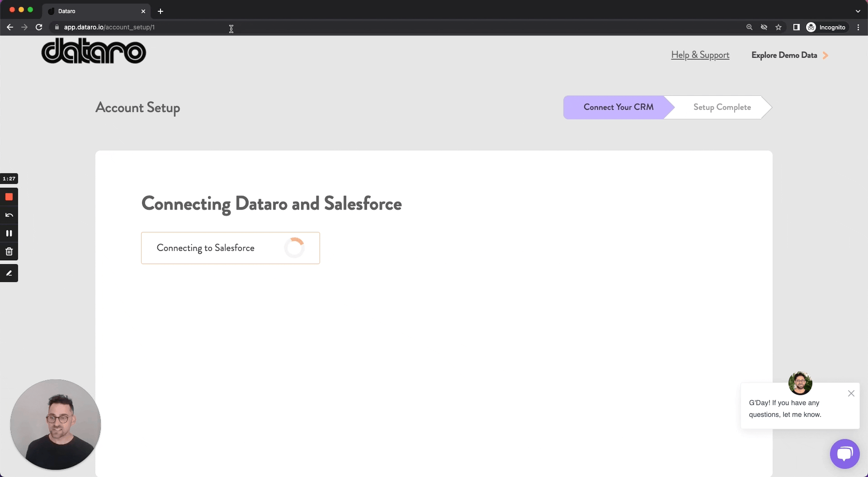This screenshot has height=477, width=868.
Task: Open Chrome's three-dot menu
Action: 859,27
